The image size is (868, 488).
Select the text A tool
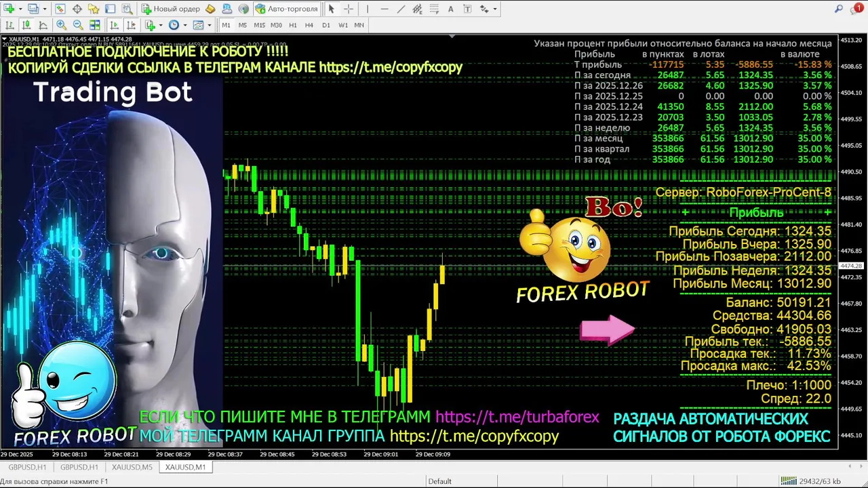tap(451, 9)
